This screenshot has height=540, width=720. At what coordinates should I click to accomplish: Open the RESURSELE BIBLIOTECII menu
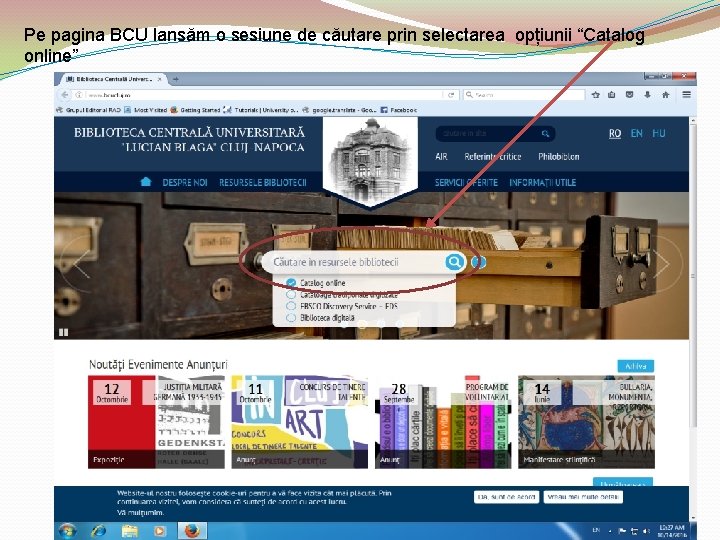[x=263, y=182]
